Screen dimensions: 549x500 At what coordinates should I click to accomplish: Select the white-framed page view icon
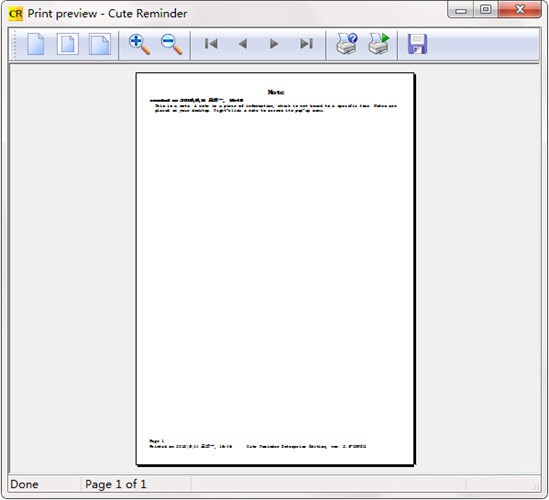click(68, 44)
